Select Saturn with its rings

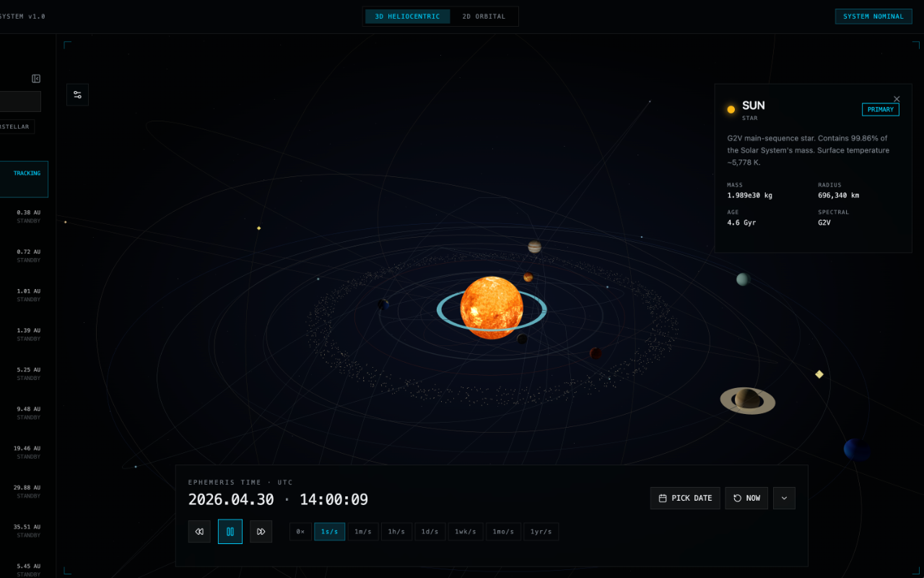point(748,400)
